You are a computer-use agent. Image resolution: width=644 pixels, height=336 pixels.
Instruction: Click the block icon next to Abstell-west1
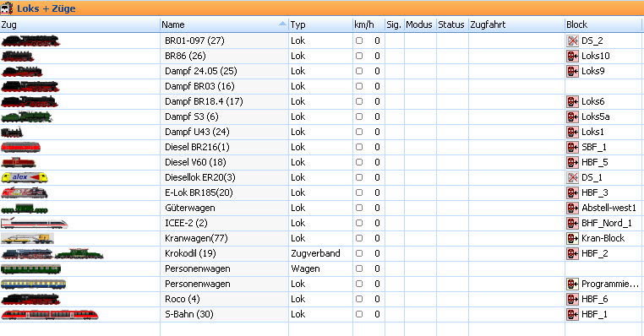572,208
